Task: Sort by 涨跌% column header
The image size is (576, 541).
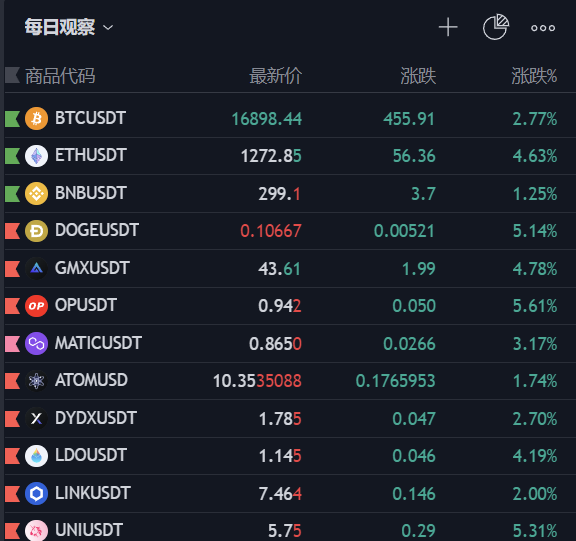Action: coord(534,76)
